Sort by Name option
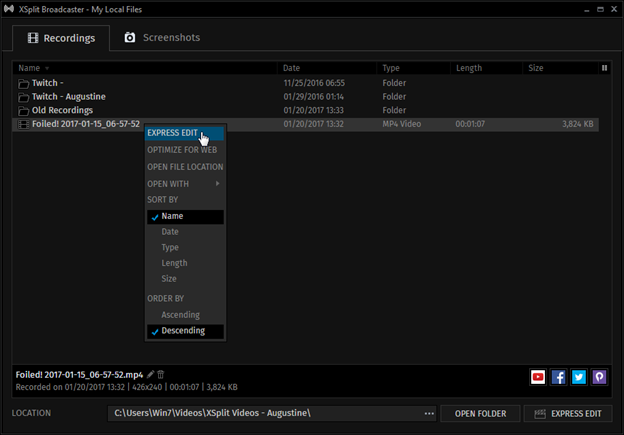This screenshot has width=624, height=435. coord(185,217)
